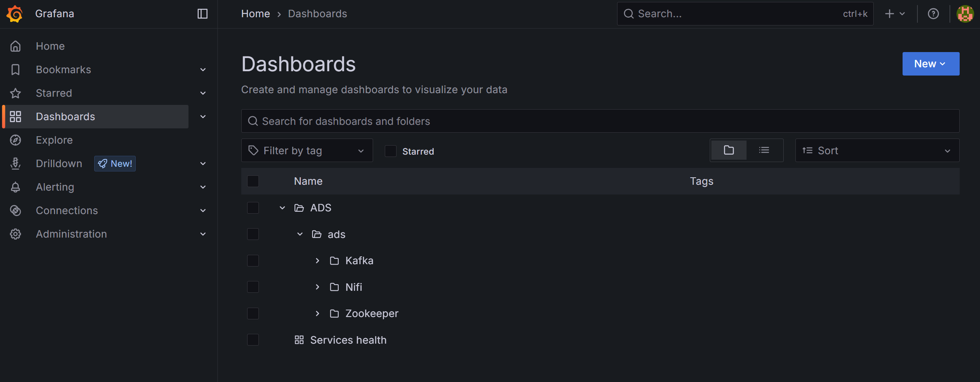Tick the select-all checkbox in header
Screen dimensions: 980x382
253,181
